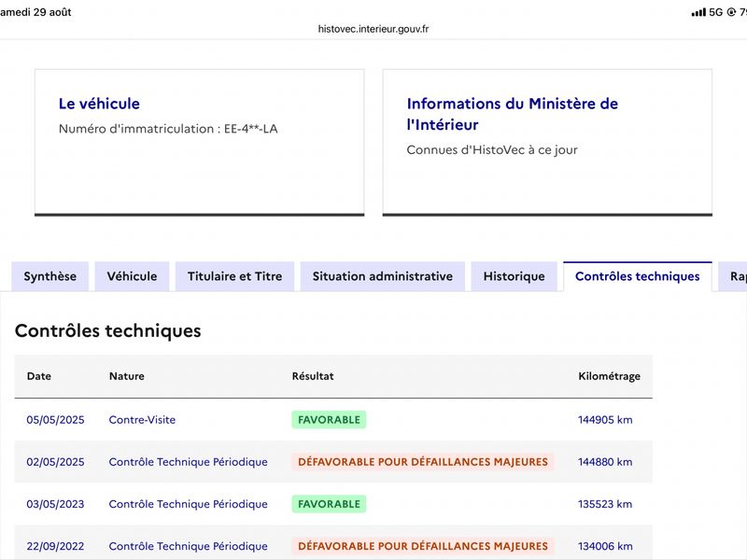Image resolution: width=747 pixels, height=560 pixels.
Task: Select the Contrôles techniques tab
Action: (x=638, y=276)
